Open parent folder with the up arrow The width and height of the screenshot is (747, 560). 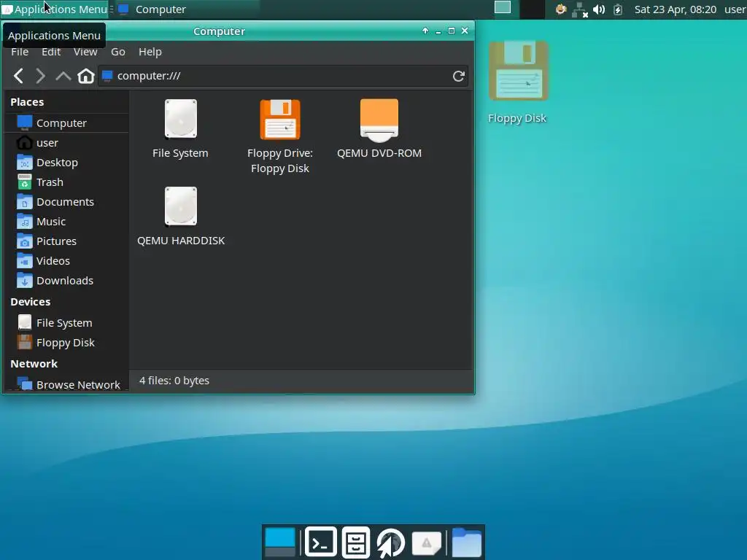click(63, 76)
